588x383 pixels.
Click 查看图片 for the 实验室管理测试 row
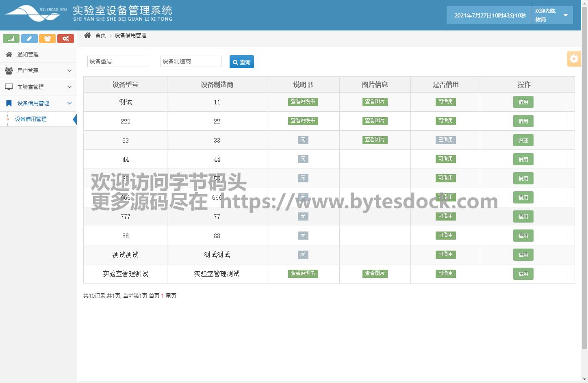click(x=375, y=273)
